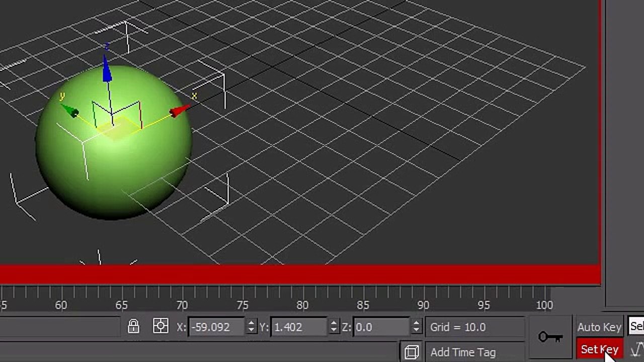Click the green Y-axis arrow of the move gizmo

[70, 110]
